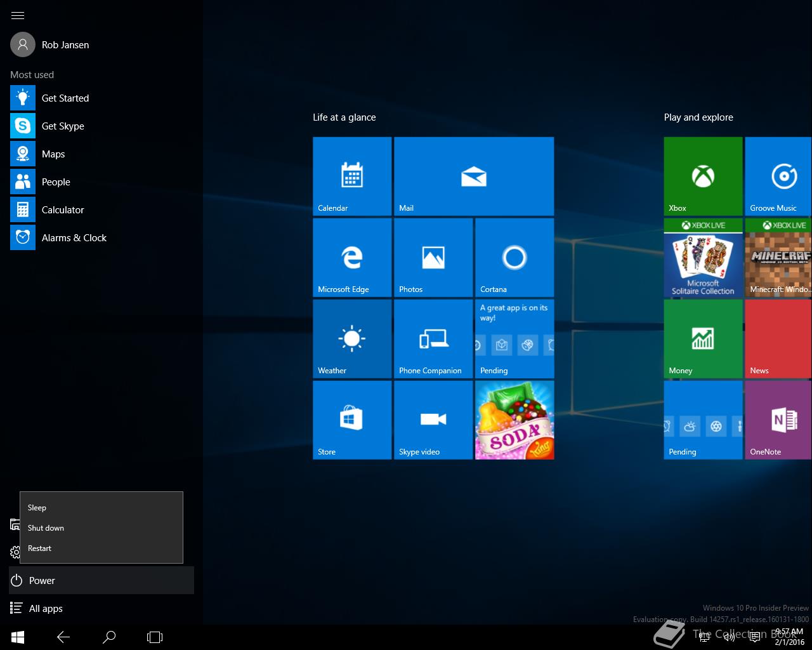
Task: Open the Weather tile
Action: pos(352,339)
